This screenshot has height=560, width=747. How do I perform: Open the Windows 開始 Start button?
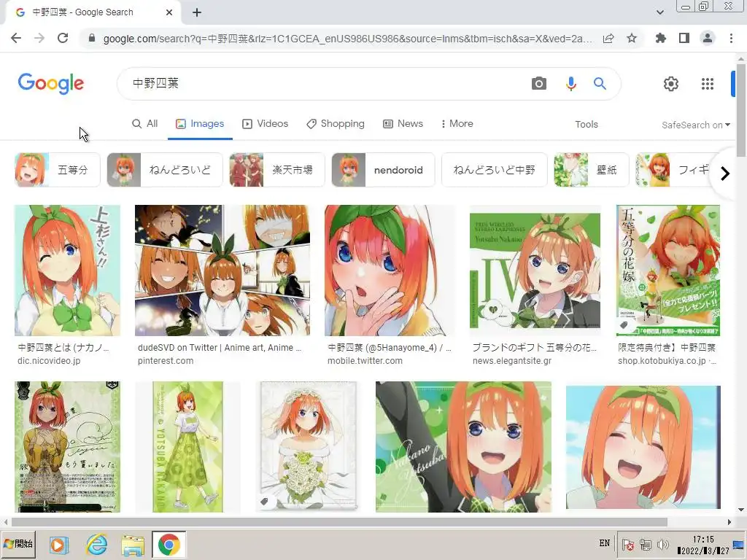coord(18,544)
